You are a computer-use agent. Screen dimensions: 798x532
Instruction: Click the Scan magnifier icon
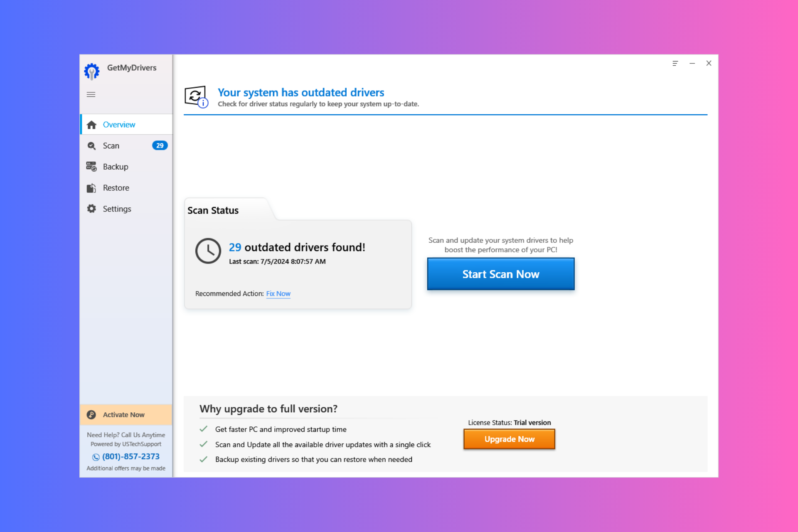(91, 146)
